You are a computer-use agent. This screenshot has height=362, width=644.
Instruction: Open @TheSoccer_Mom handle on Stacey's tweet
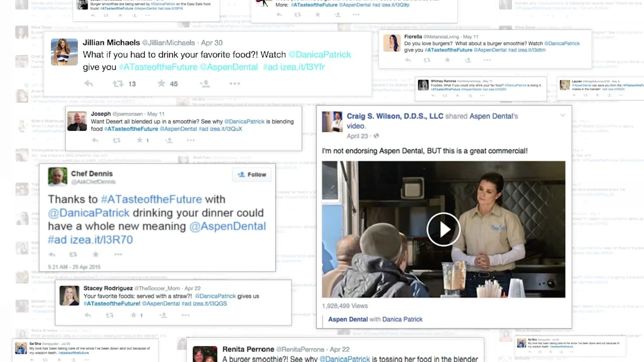157,289
